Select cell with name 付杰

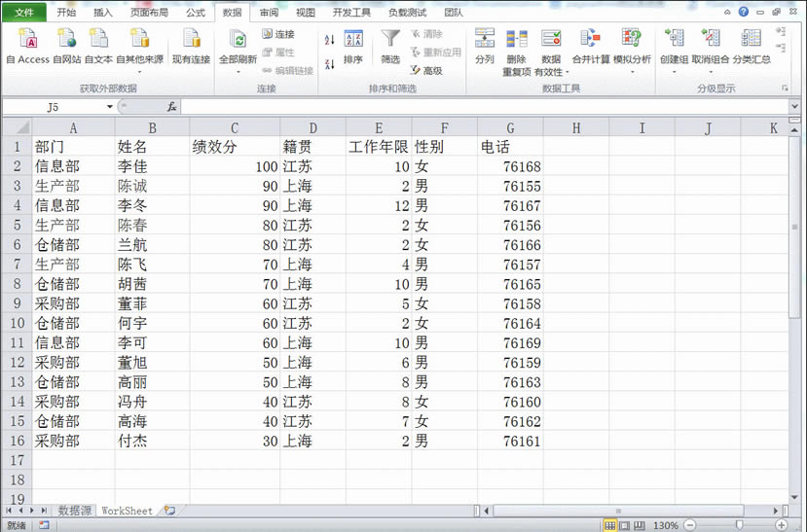coord(152,441)
